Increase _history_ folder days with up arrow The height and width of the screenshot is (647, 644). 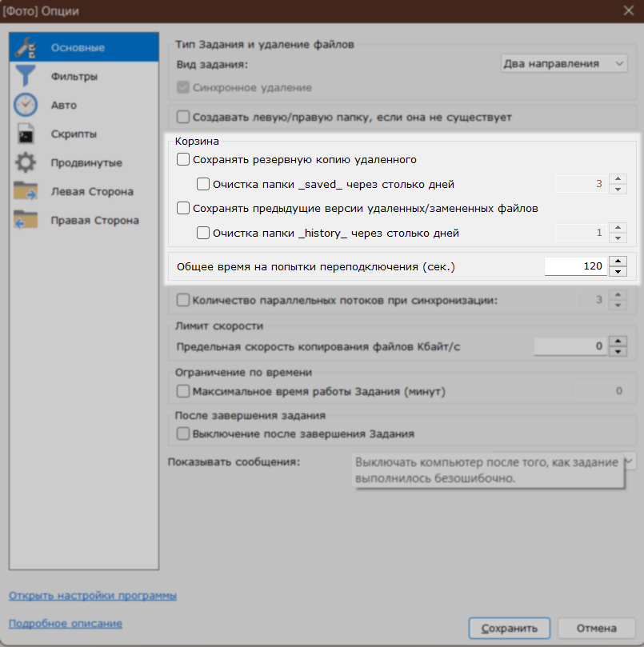[618, 227]
